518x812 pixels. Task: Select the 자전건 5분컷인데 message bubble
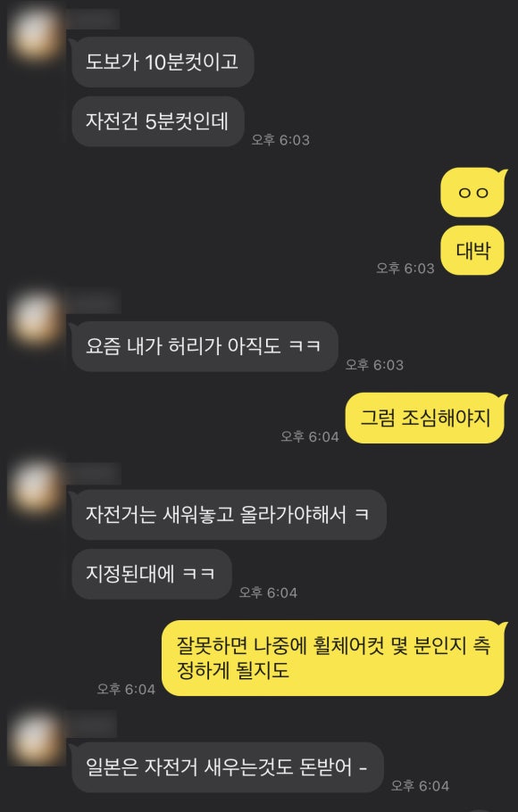coord(157,121)
